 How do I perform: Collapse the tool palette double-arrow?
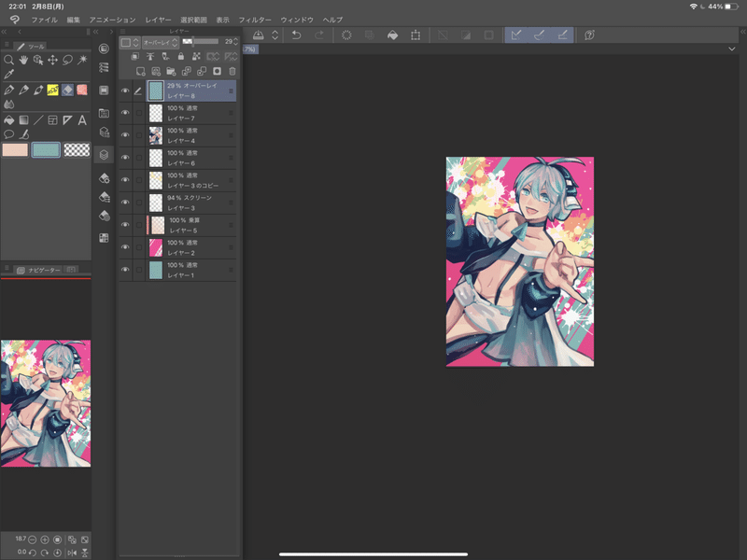4,32
